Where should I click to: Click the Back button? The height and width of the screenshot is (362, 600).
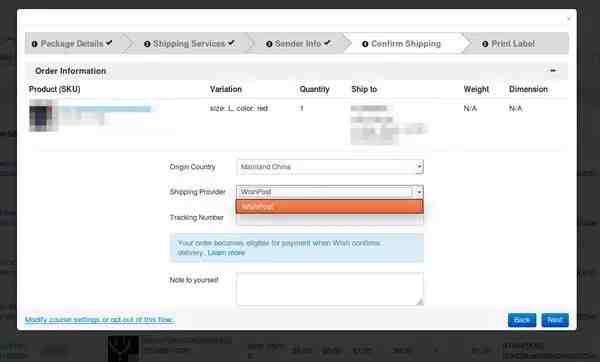tap(522, 320)
